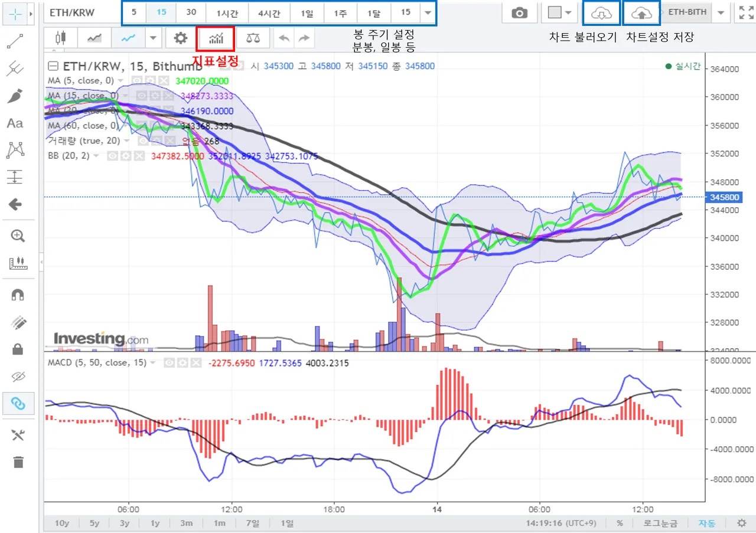Toggle magnet mode in the sidebar

[x=18, y=295]
